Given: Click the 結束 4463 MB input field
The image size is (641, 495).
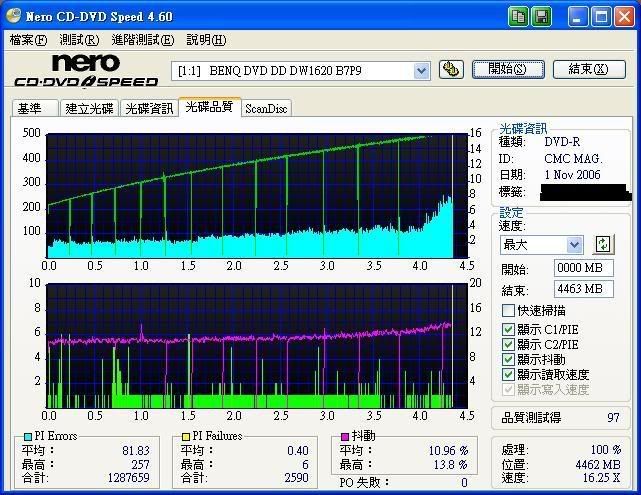Looking at the screenshot, I should coord(583,289).
